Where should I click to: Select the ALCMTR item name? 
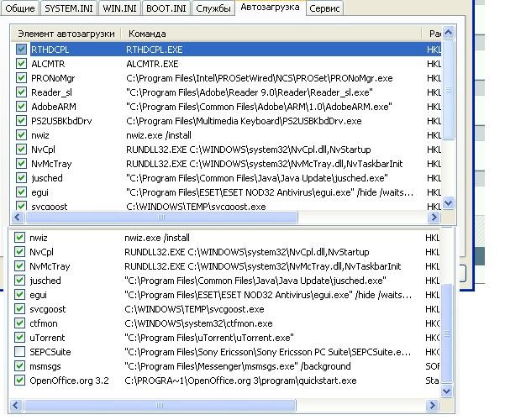(48, 64)
